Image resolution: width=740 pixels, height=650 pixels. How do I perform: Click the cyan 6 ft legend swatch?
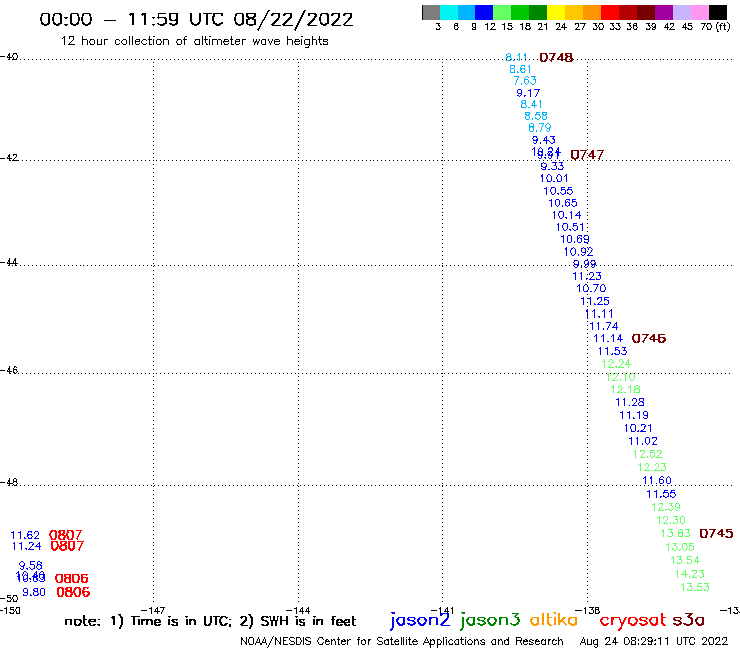click(449, 12)
